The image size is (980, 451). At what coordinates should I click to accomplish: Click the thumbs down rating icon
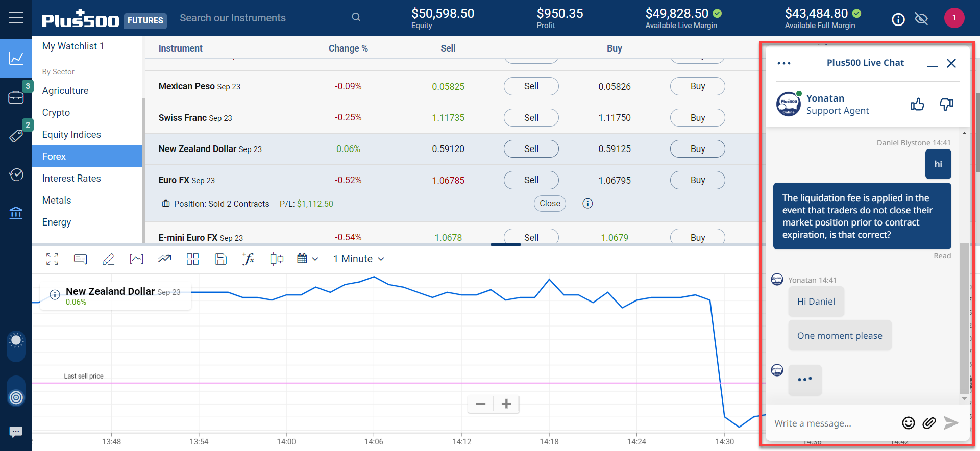pyautogui.click(x=946, y=105)
